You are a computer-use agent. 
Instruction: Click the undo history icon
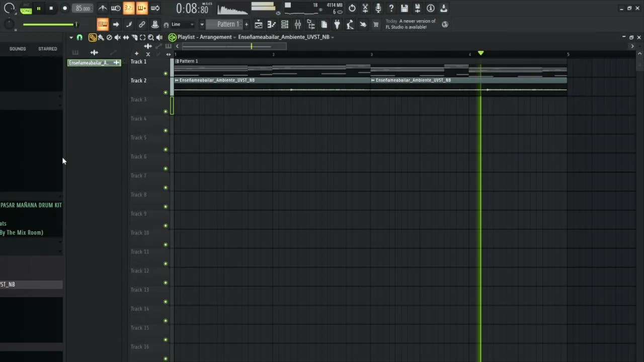(352, 8)
